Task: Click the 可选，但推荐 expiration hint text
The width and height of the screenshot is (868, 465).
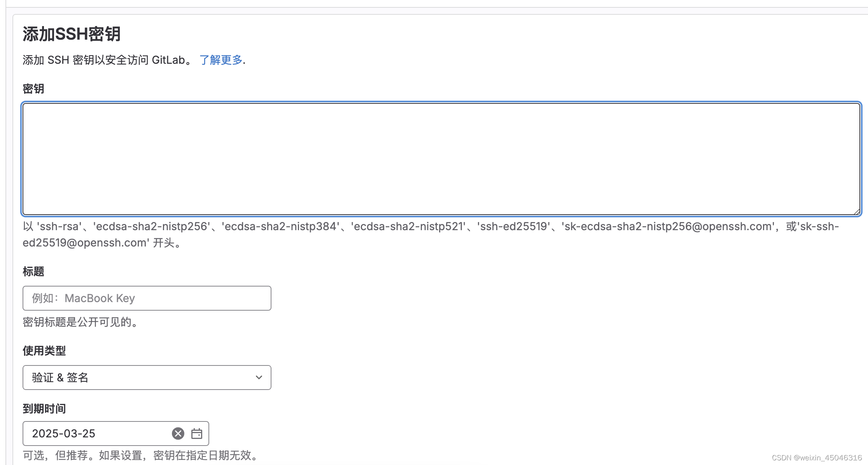Action: [x=142, y=455]
